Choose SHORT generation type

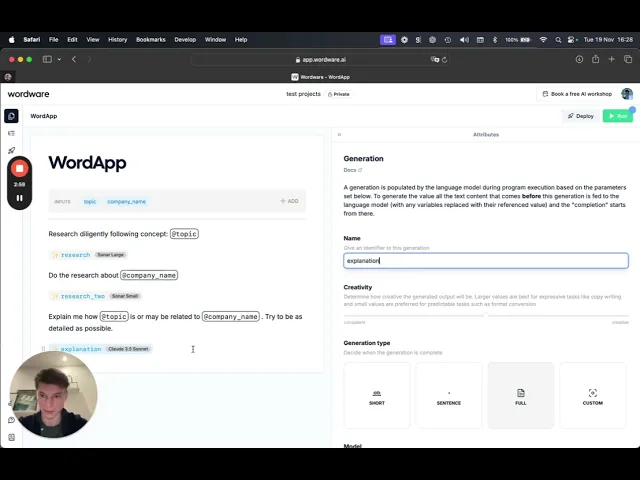click(377, 396)
